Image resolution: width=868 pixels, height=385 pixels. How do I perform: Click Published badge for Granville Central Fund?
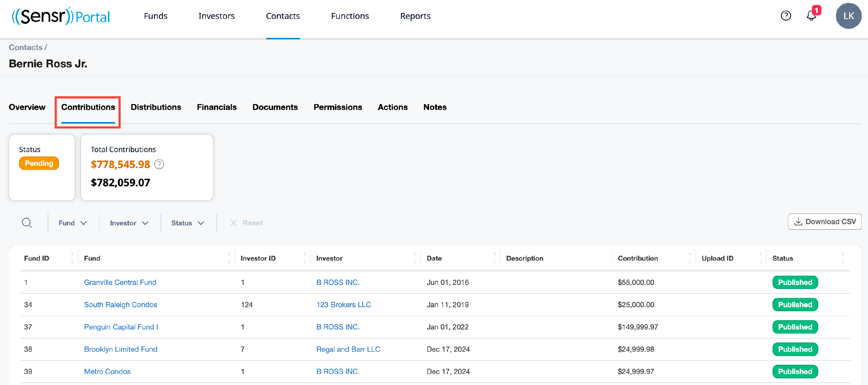click(x=795, y=282)
